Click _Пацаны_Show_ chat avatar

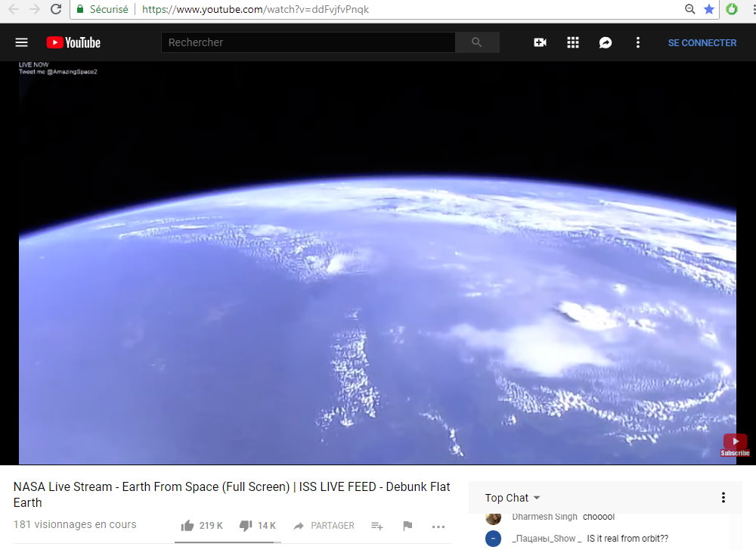pos(493,539)
